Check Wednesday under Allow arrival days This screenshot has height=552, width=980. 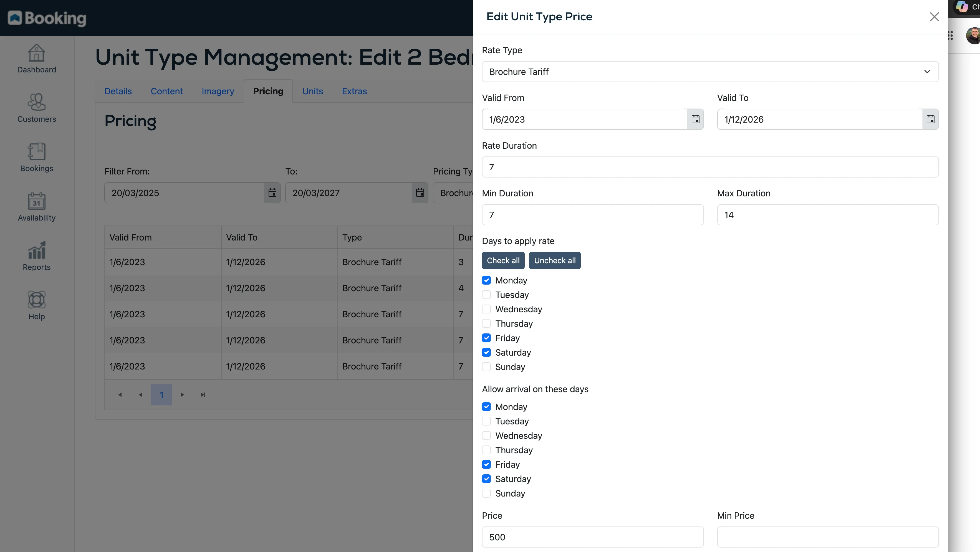pos(486,435)
